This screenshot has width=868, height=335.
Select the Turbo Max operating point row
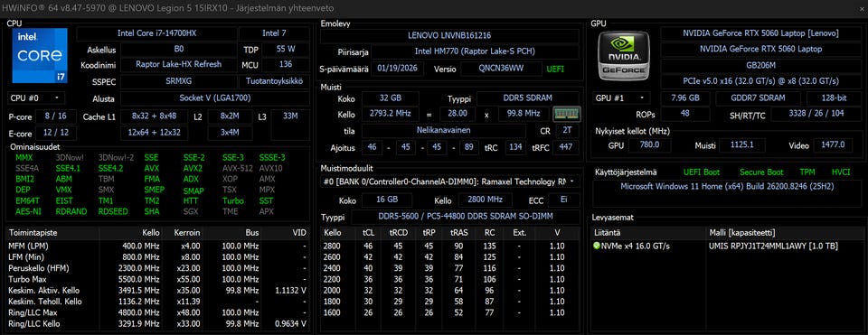pyautogui.click(x=157, y=279)
